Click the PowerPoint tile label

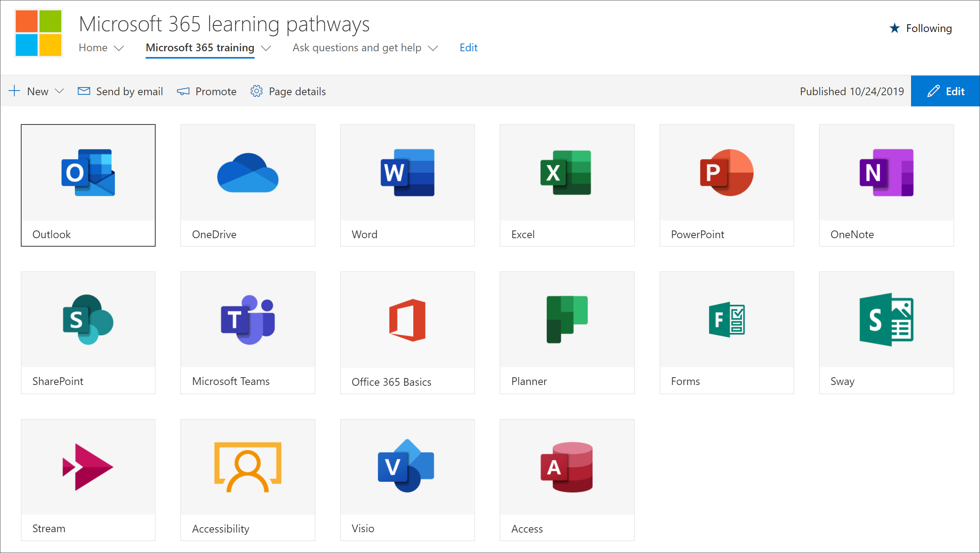click(698, 234)
